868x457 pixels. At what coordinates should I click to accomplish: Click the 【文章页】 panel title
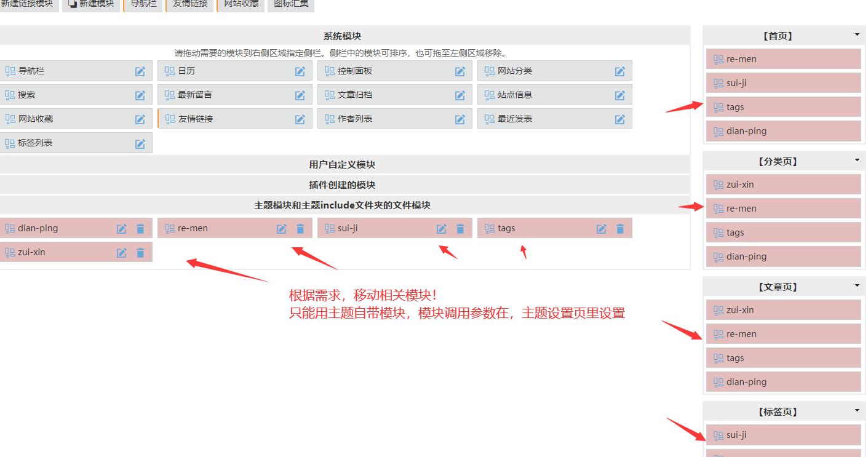click(778, 287)
